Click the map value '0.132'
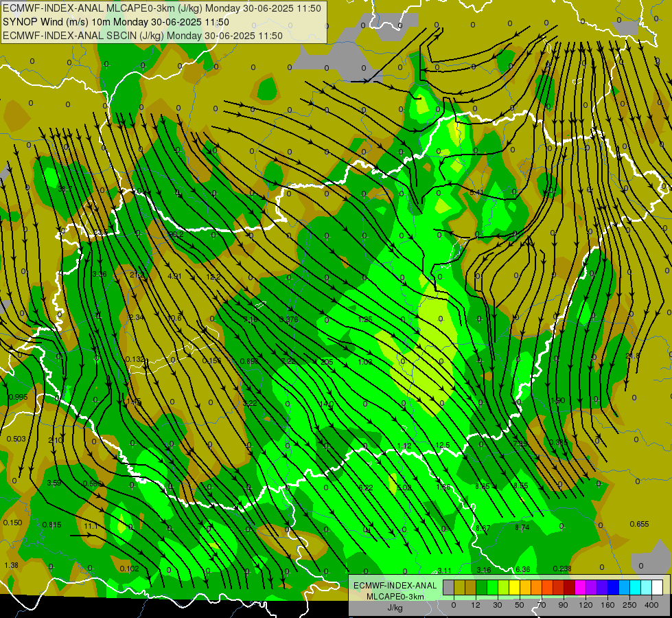Screen dimensions: 672x618 (135, 359)
